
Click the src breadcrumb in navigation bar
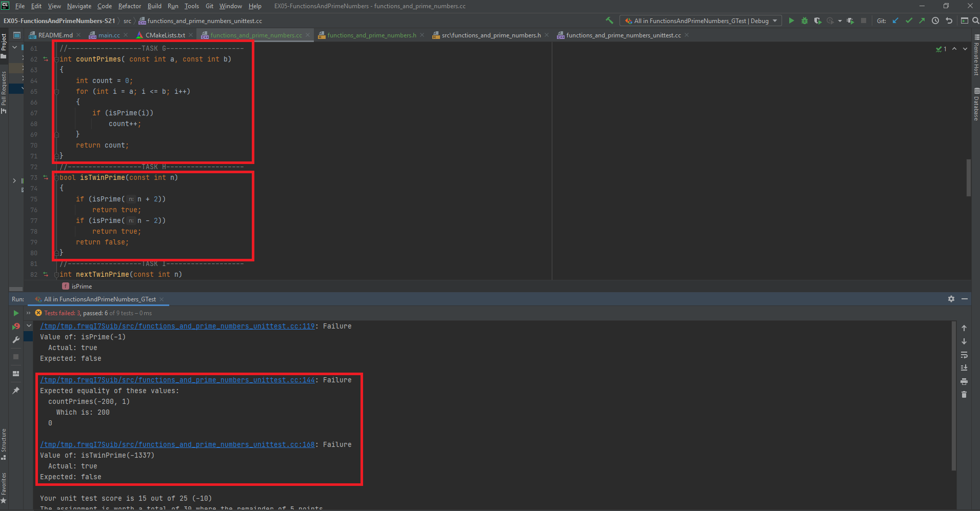[x=127, y=21]
